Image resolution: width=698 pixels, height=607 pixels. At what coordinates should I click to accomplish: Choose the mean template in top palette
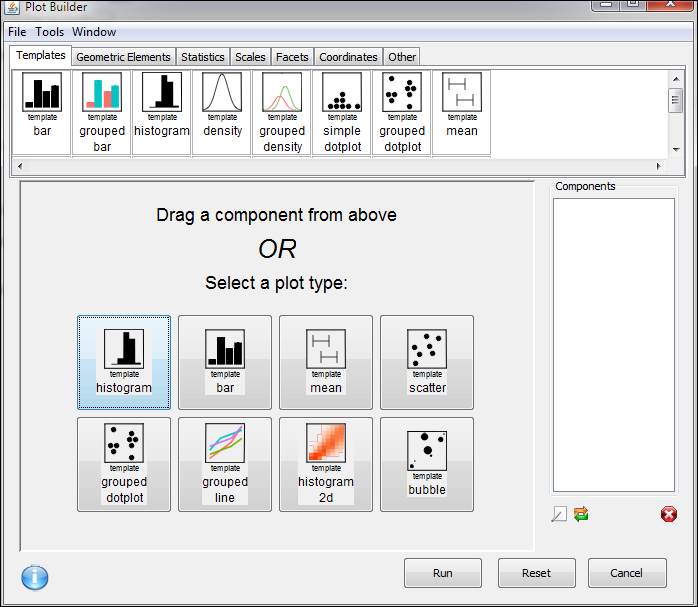[462, 112]
